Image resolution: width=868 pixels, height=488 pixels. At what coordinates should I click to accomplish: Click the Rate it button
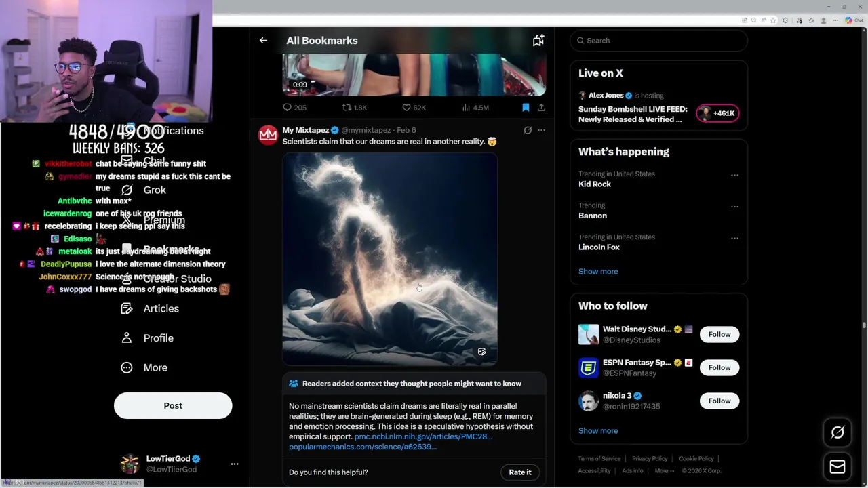(520, 472)
